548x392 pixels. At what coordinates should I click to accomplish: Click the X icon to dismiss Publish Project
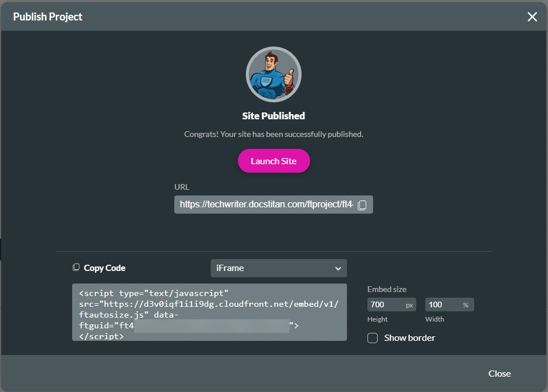pos(532,16)
